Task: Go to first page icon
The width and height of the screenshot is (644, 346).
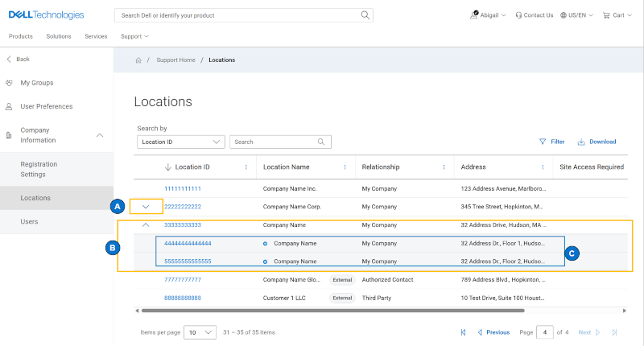Action: point(464,332)
